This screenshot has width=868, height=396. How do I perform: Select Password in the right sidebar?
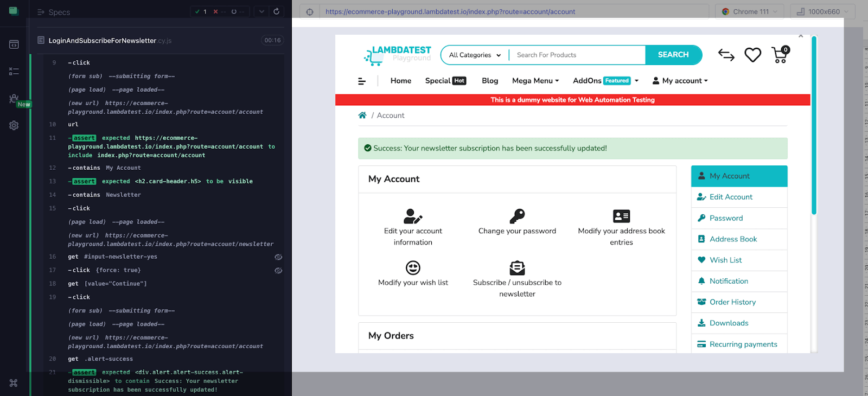coord(739,218)
